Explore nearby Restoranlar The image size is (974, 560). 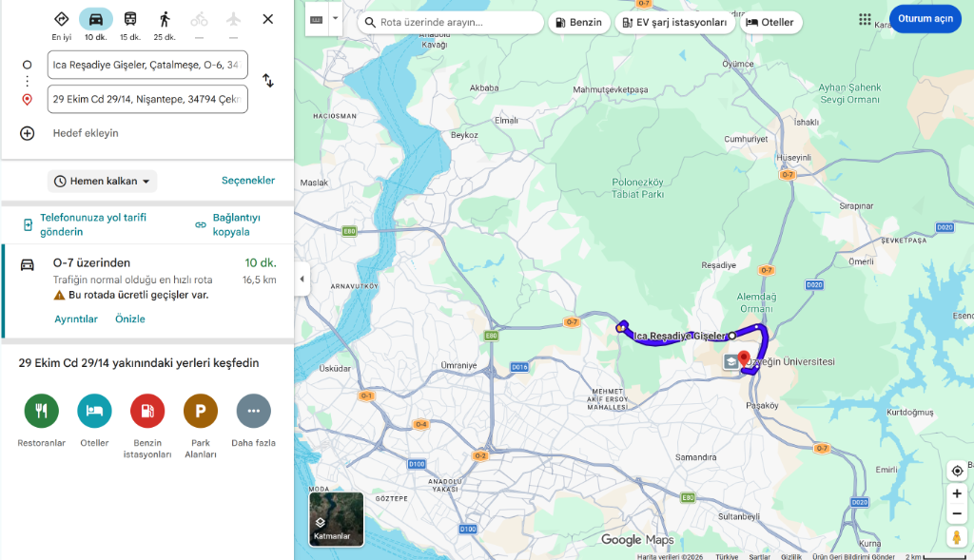[x=42, y=411]
